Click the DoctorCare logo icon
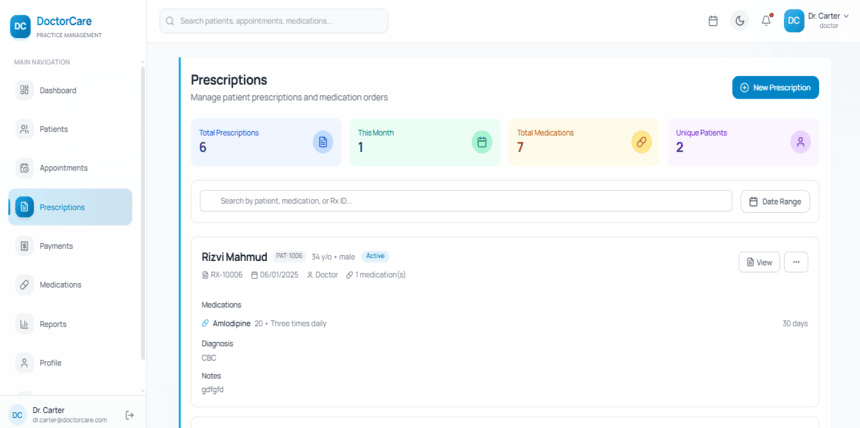Image resolution: width=860 pixels, height=428 pixels. [20, 26]
